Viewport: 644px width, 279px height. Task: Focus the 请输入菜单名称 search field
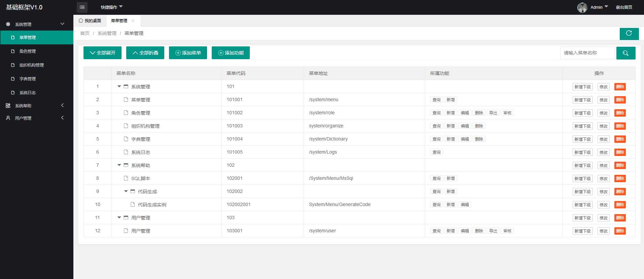click(x=587, y=53)
